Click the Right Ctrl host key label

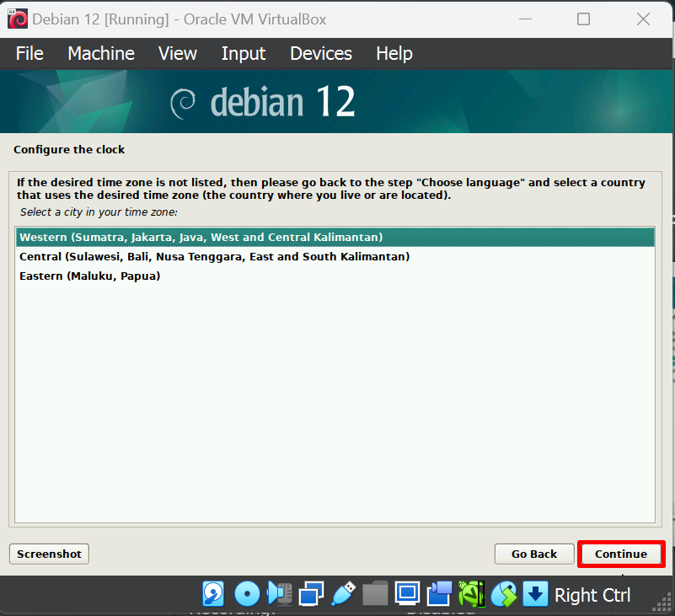(592, 595)
